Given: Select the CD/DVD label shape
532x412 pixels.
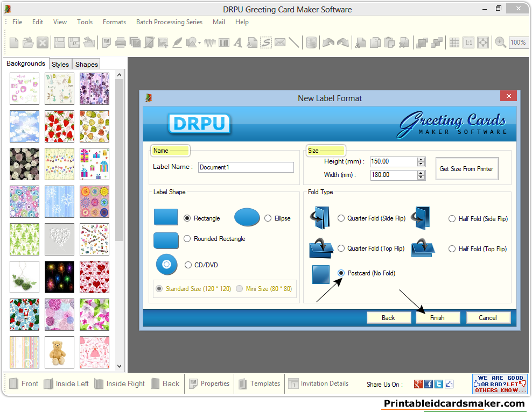Looking at the screenshot, I should [188, 265].
